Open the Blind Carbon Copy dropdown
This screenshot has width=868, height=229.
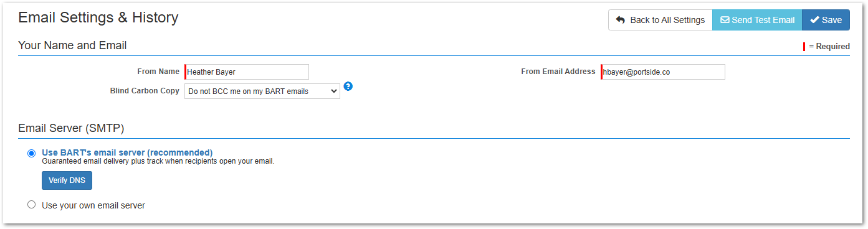pos(262,91)
